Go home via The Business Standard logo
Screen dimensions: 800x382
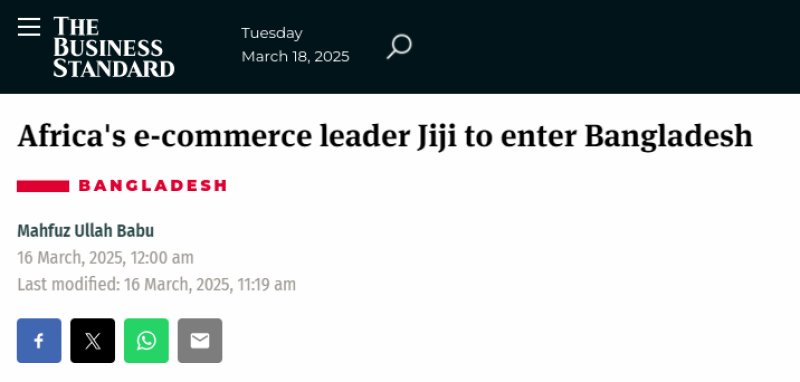[x=114, y=47]
